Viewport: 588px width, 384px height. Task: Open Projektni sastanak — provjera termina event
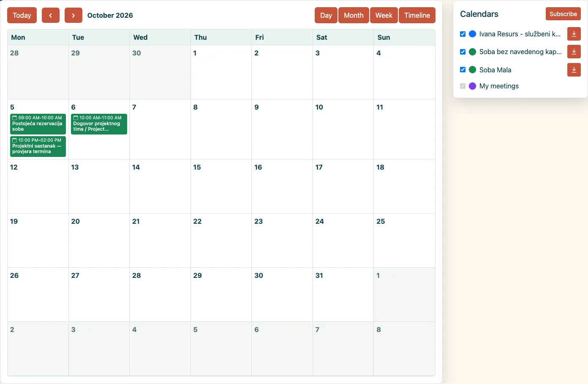tap(38, 146)
